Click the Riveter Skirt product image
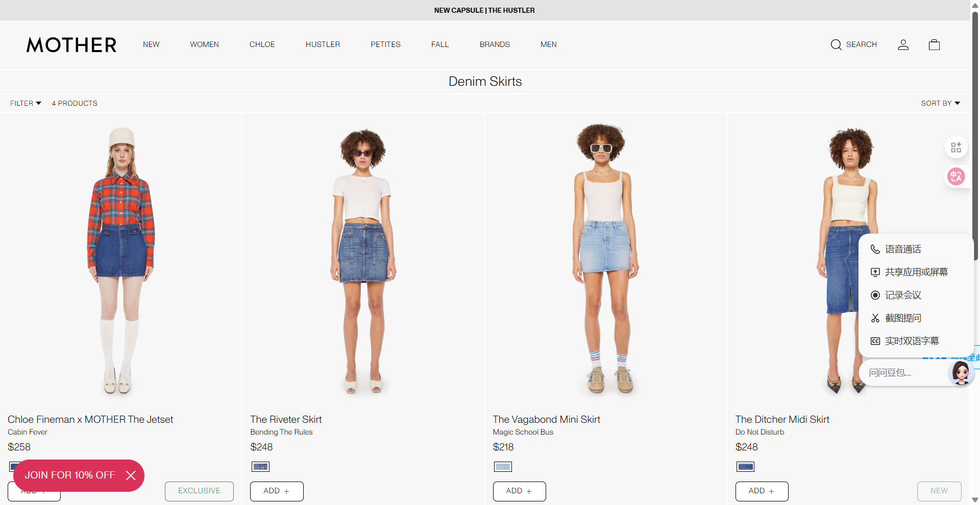The height and width of the screenshot is (505, 980). coord(363,260)
